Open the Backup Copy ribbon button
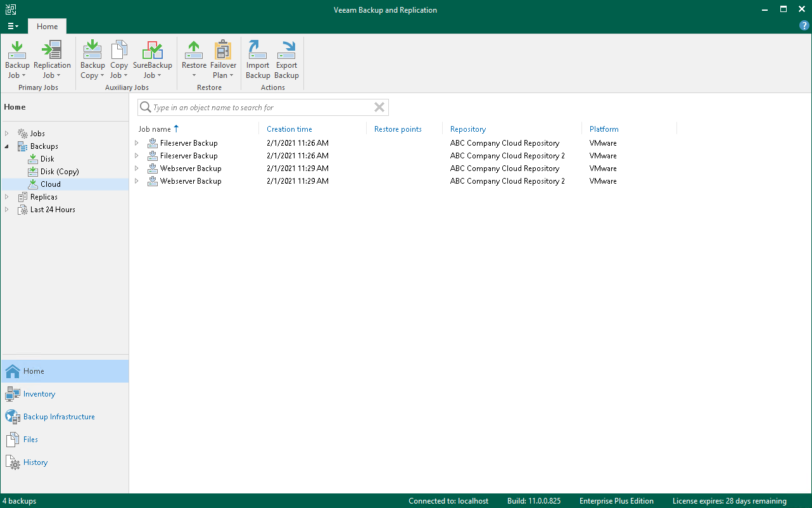The width and height of the screenshot is (812, 508). point(92,60)
